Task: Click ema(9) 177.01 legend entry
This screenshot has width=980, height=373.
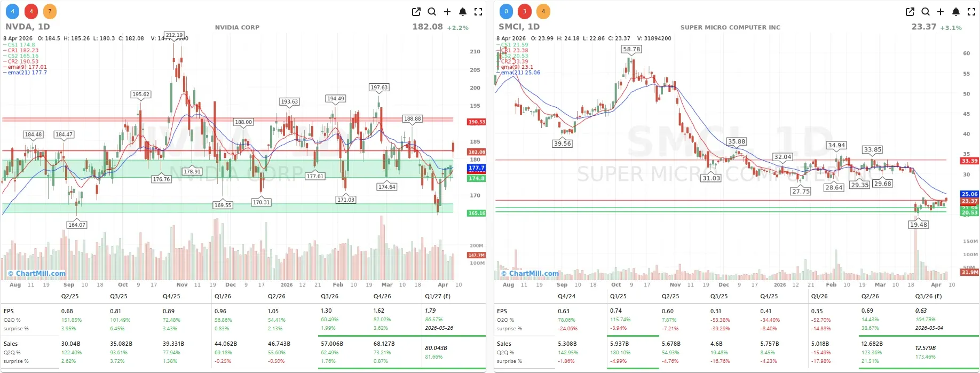Action: 26,67
